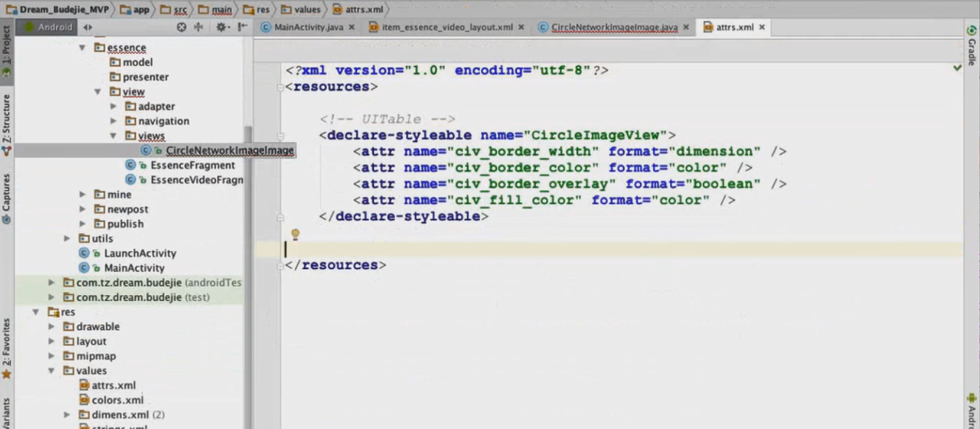Select colors.xml in the project tree
The width and height of the screenshot is (980, 429).
(117, 400)
